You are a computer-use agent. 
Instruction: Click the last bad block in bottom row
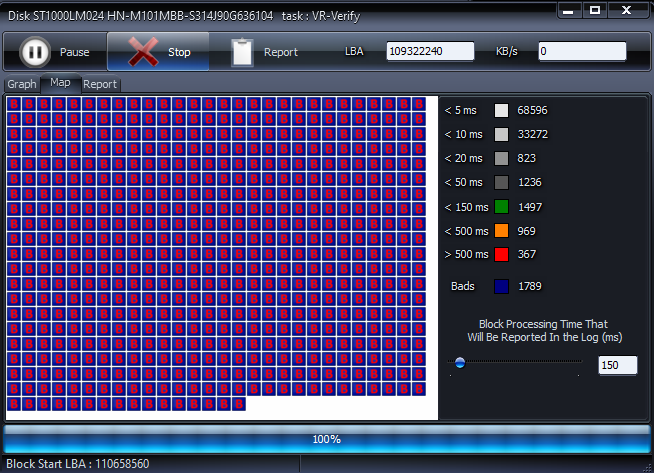(x=239, y=404)
